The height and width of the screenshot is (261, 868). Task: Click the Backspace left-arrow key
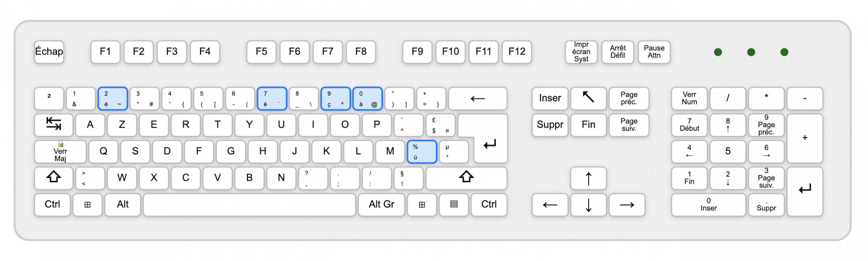click(x=478, y=98)
